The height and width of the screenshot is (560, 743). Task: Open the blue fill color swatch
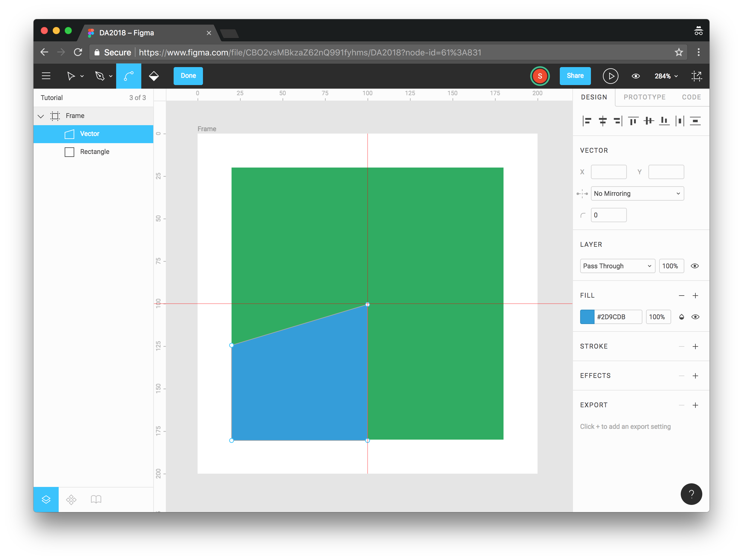587,317
